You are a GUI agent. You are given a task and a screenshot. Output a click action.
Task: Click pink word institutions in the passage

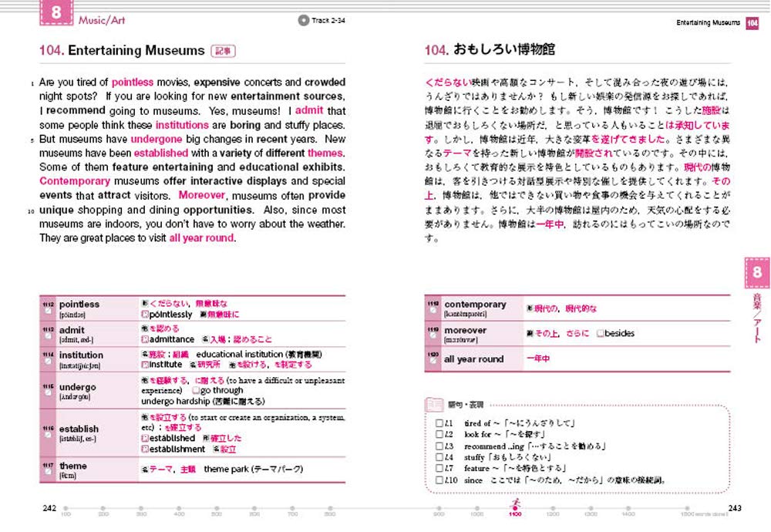[x=182, y=125]
